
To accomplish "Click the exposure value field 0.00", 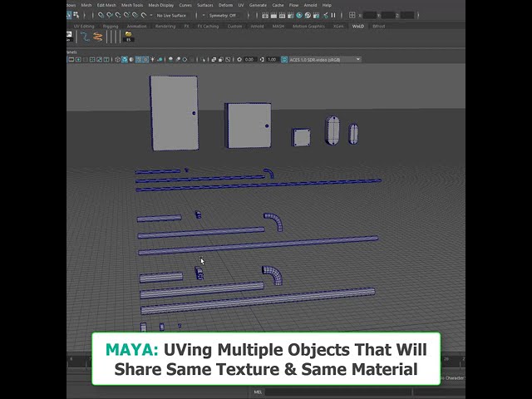I will click(x=249, y=59).
